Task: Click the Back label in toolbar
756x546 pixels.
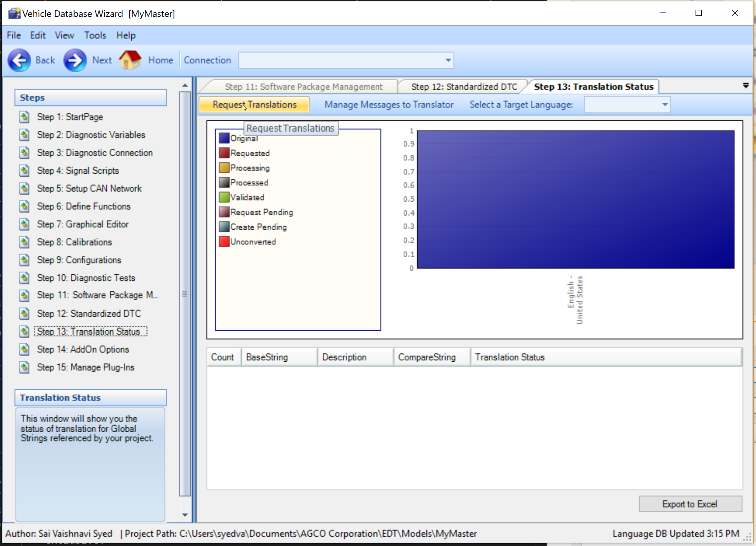Action: coord(45,60)
